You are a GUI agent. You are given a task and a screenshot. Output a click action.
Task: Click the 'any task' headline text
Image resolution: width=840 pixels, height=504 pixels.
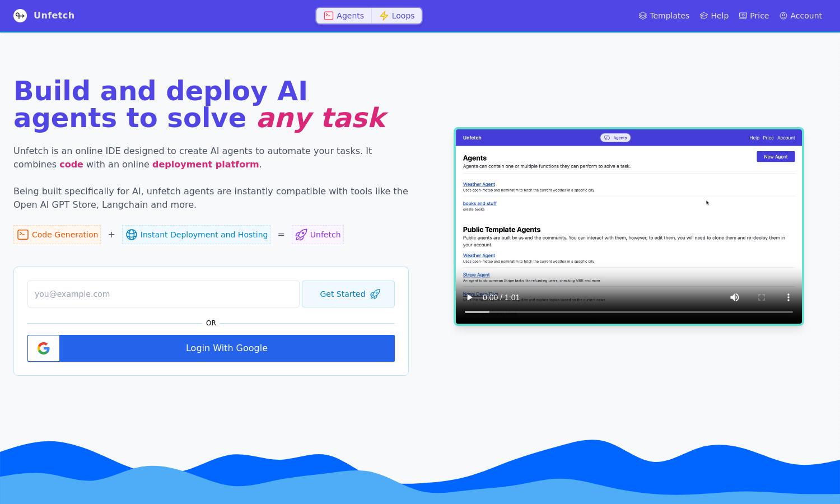[322, 118]
